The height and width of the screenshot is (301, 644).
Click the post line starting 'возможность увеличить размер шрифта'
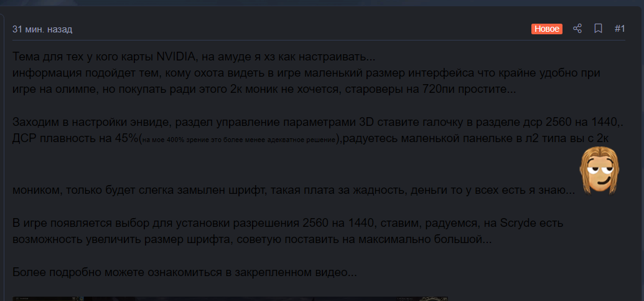252,239
